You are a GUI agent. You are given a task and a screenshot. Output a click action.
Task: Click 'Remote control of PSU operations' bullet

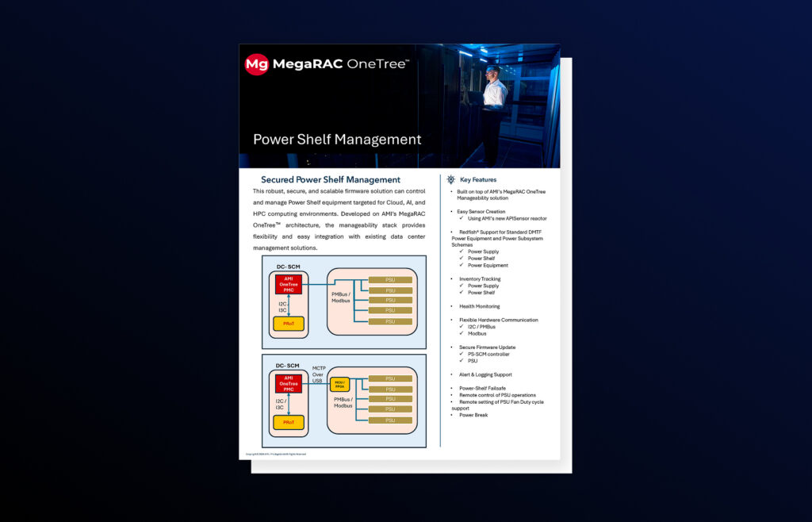tap(497, 395)
